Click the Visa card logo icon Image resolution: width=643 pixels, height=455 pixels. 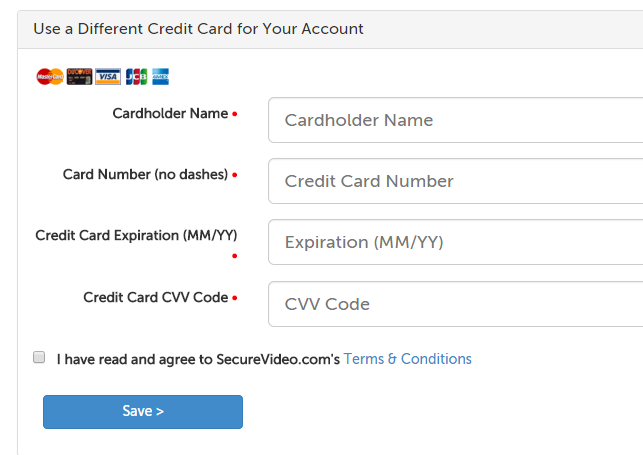(108, 77)
